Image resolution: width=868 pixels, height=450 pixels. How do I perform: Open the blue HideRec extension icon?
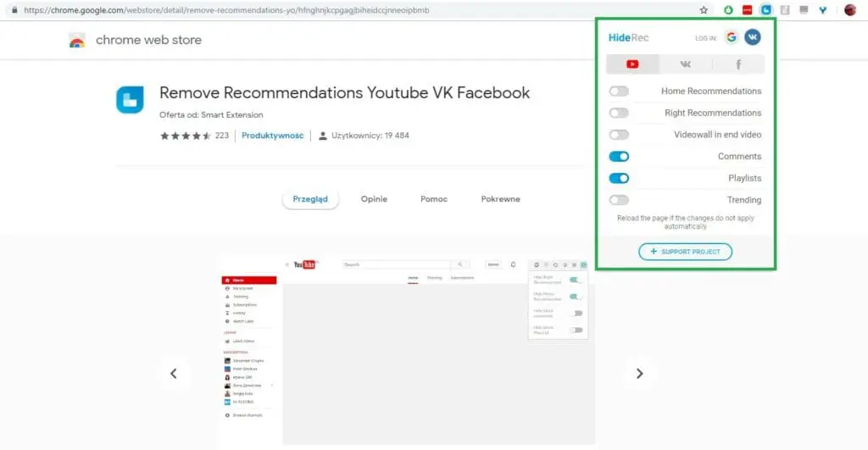coord(766,10)
